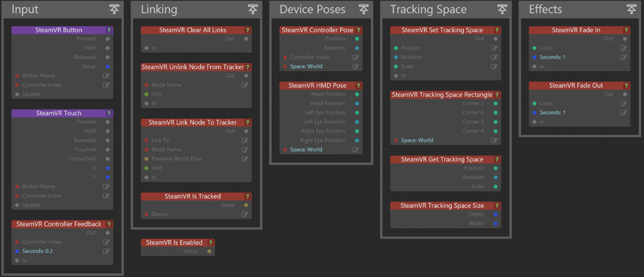Select the SteamVR Is Enabled node header
Screen dimensions: 644x277
[177, 242]
